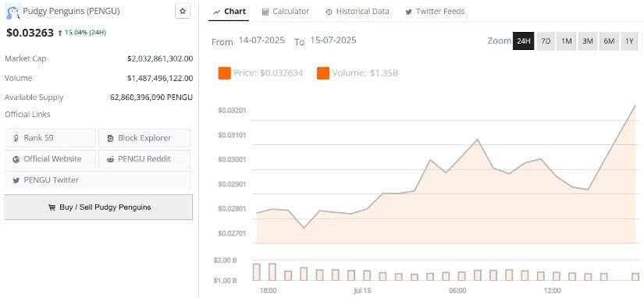Open the PENGU Twitter link
The width and height of the screenshot is (644, 298).
(x=98, y=179)
